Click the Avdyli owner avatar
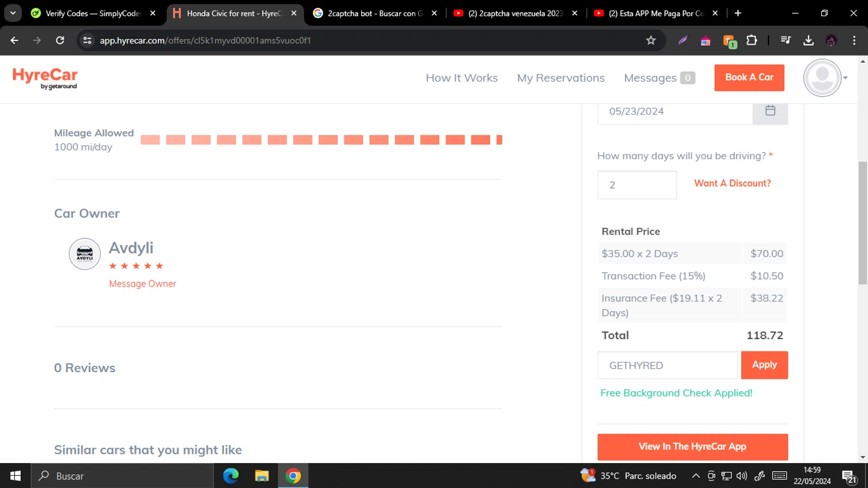This screenshot has width=868, height=488. pos(84,254)
